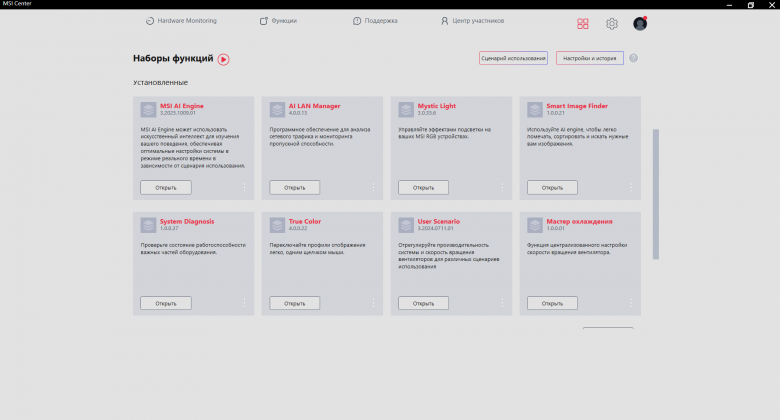Open the Поддержка tab
The height and width of the screenshot is (420, 780).
(x=375, y=21)
